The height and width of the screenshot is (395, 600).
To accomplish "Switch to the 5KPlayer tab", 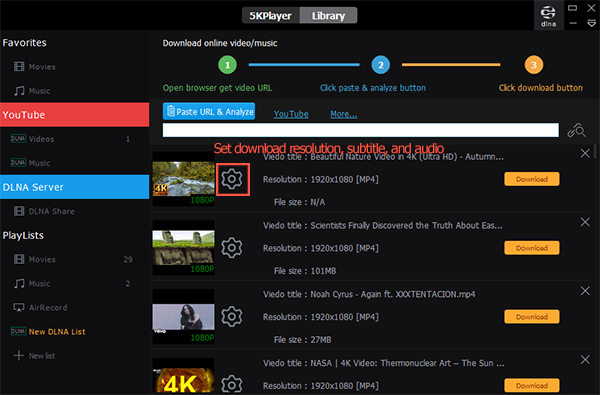I will coord(271,16).
